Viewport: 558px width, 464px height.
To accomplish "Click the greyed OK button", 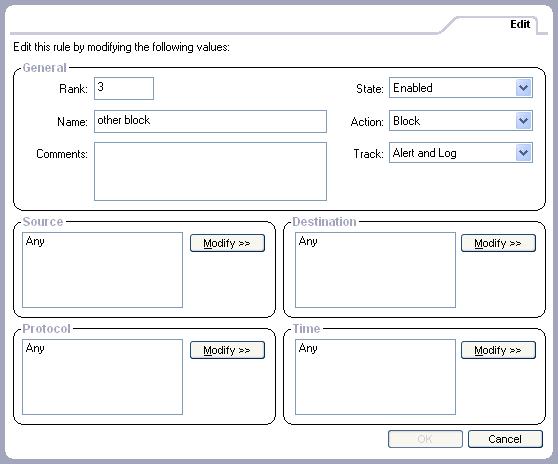I will (x=425, y=439).
